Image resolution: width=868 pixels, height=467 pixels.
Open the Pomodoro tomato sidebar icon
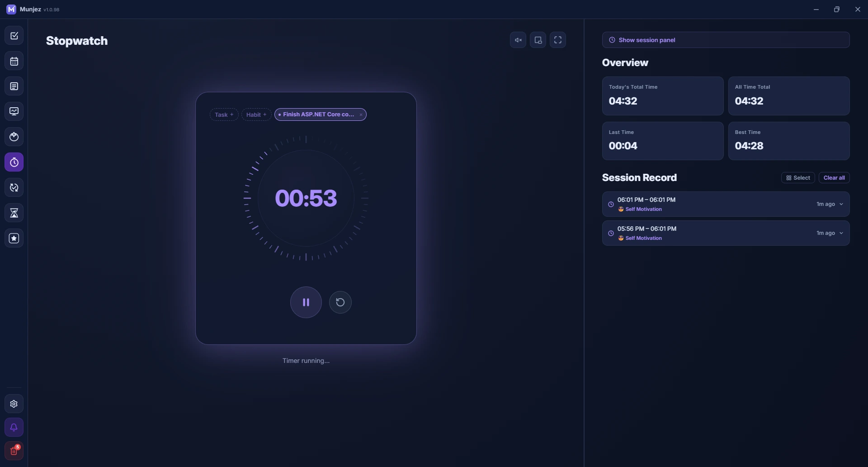pyautogui.click(x=14, y=137)
